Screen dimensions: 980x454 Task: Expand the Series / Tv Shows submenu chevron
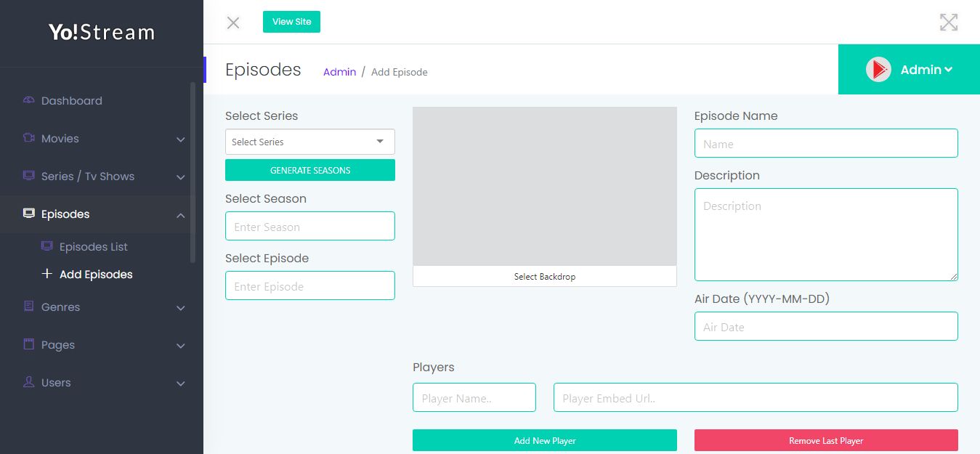180,177
